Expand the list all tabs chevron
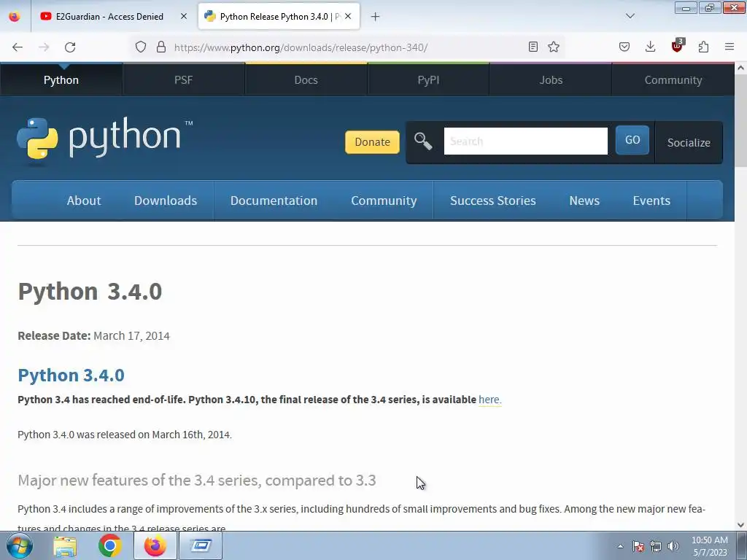This screenshot has height=560, width=747. (x=630, y=16)
